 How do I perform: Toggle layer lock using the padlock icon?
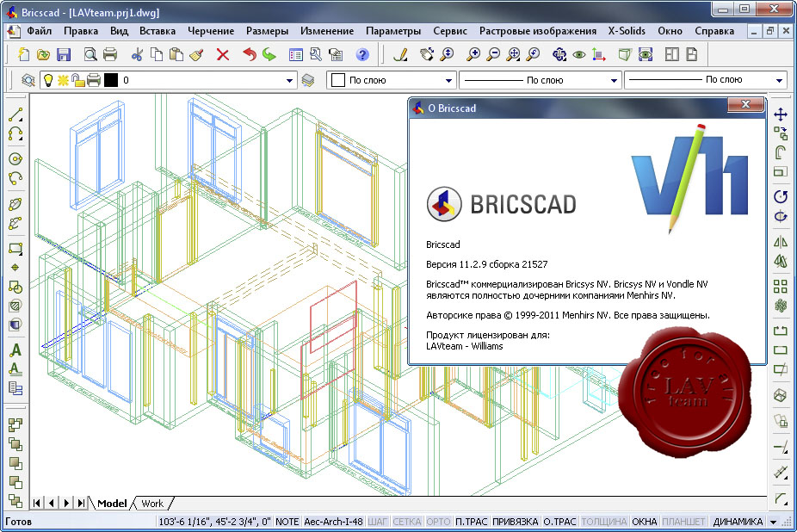(77, 80)
